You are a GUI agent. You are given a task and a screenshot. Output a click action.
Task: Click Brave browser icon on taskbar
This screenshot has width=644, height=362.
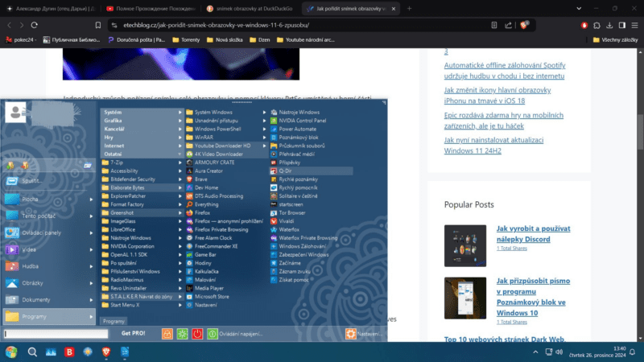[x=106, y=352]
